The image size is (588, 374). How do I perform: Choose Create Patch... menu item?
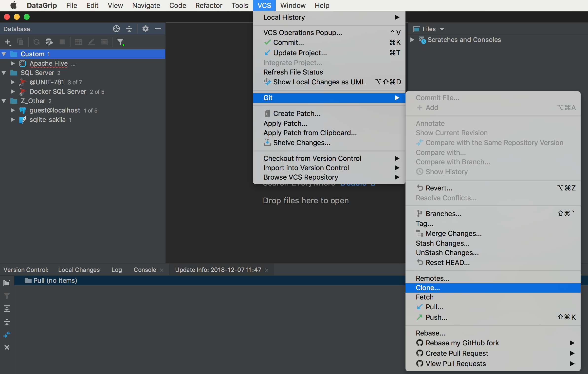(x=329, y=113)
